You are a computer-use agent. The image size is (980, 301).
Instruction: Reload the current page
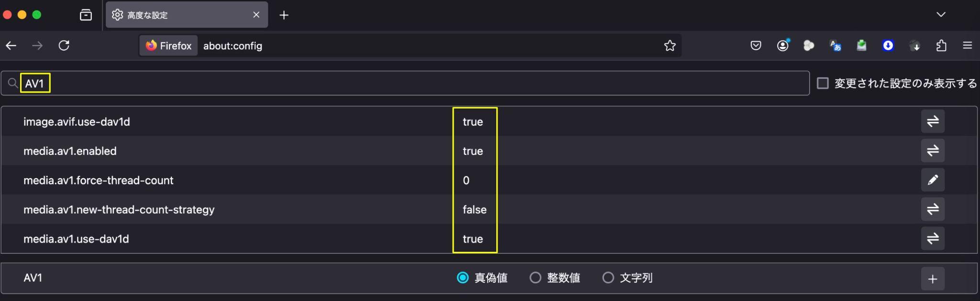pyautogui.click(x=64, y=45)
